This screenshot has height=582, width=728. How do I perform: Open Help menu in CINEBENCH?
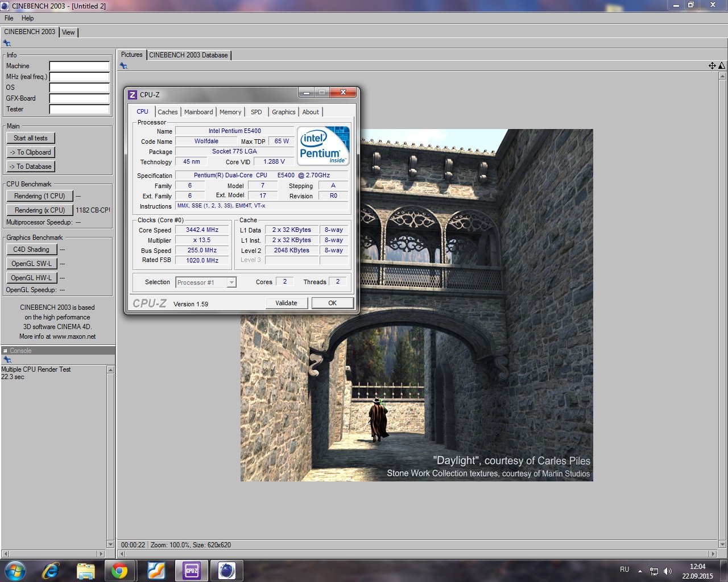pos(27,18)
